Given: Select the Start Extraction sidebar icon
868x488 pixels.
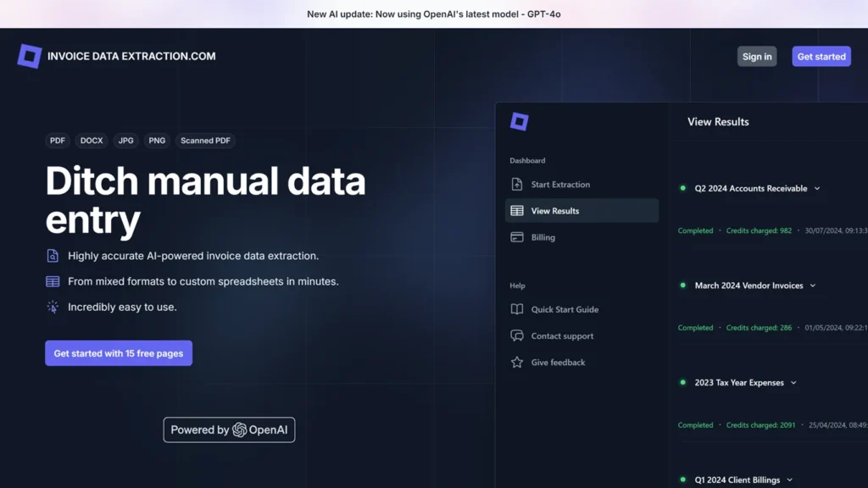Looking at the screenshot, I should [517, 184].
